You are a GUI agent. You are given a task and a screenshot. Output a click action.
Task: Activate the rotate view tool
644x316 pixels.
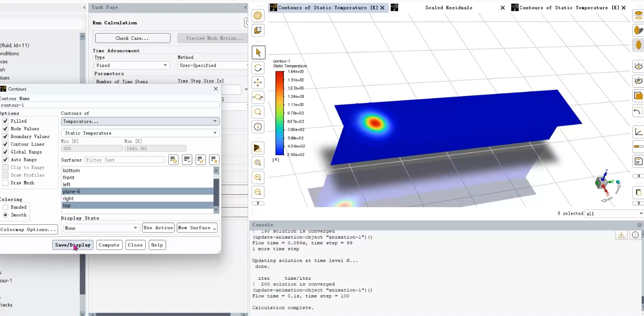[258, 68]
